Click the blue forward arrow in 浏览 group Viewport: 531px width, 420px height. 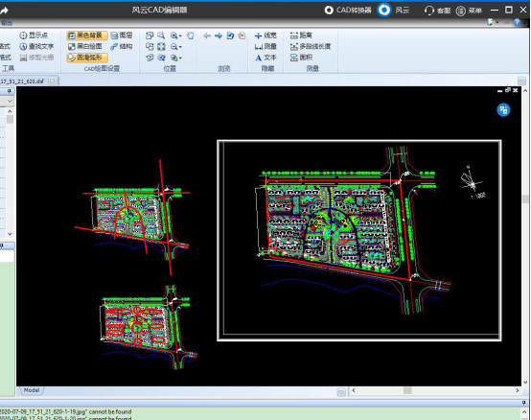click(219, 35)
